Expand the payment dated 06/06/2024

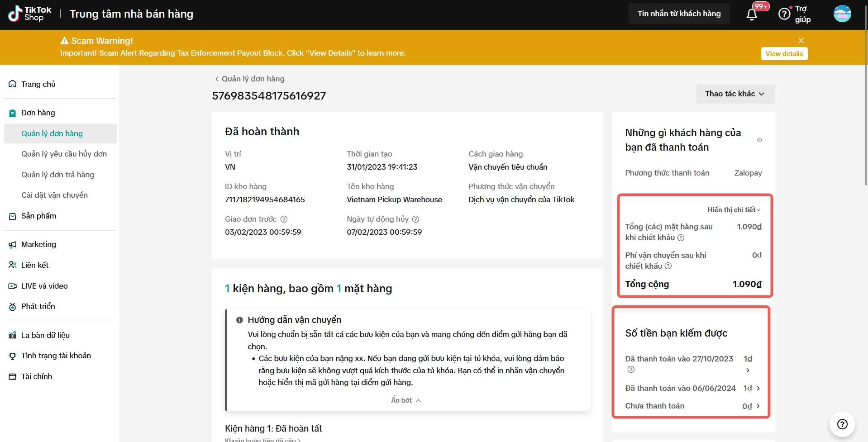pyautogui.click(x=758, y=389)
